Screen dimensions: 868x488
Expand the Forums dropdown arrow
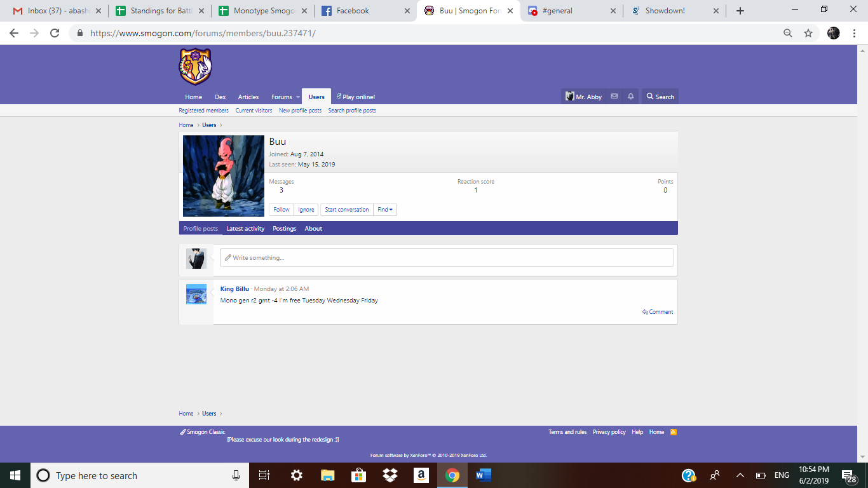[297, 97]
